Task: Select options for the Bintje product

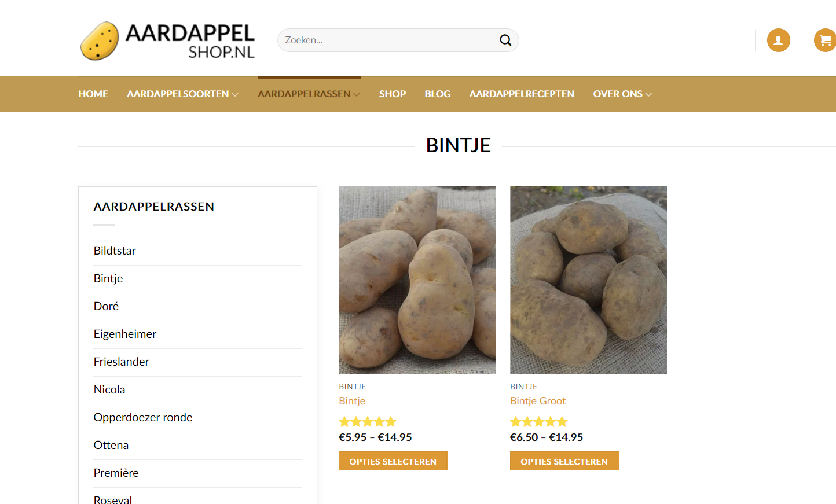Action: 393,461
